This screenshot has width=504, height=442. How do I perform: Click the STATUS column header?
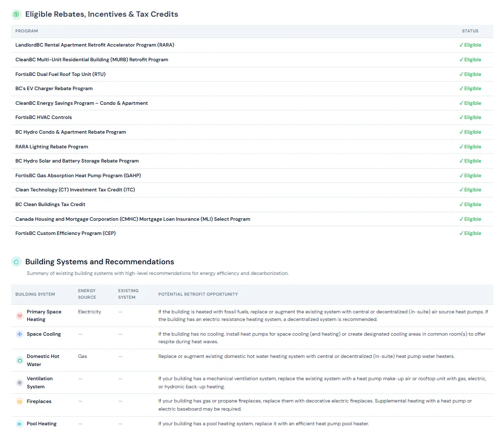470,31
